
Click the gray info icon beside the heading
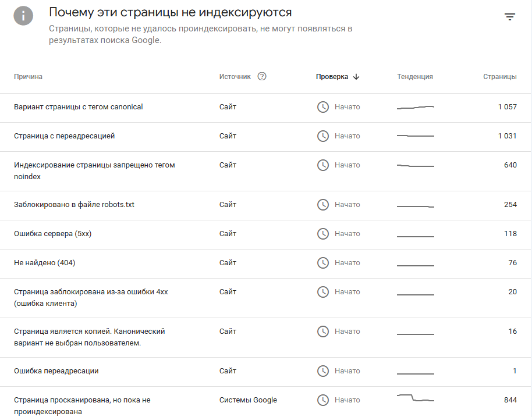point(23,16)
